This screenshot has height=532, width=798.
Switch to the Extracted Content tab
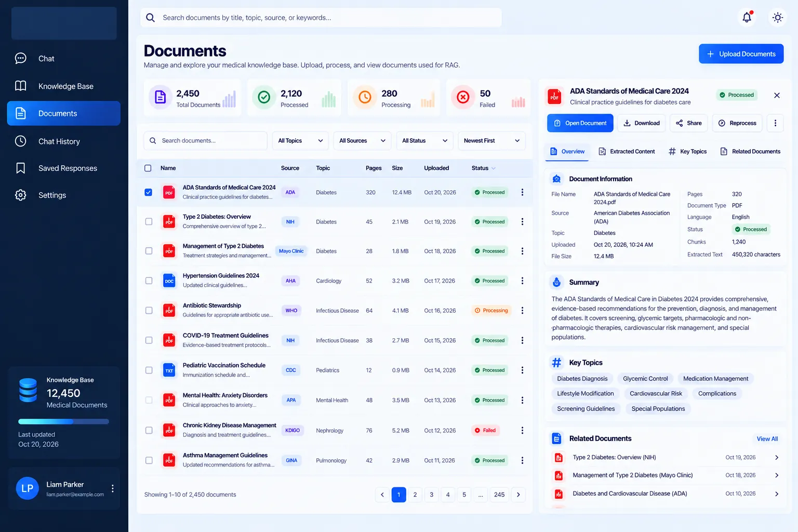point(627,152)
